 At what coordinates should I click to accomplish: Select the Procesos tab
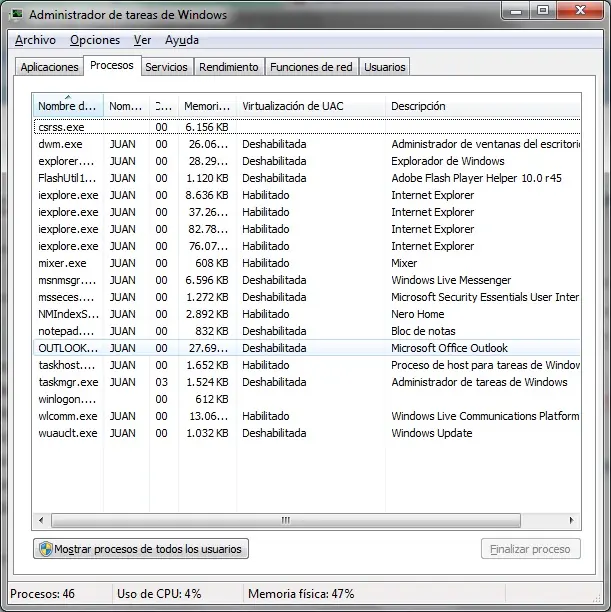point(112,65)
